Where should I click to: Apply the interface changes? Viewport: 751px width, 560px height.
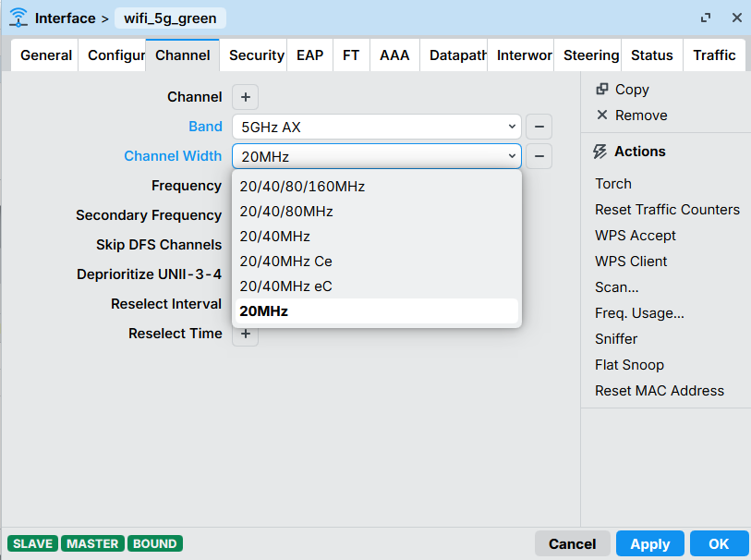pos(650,543)
